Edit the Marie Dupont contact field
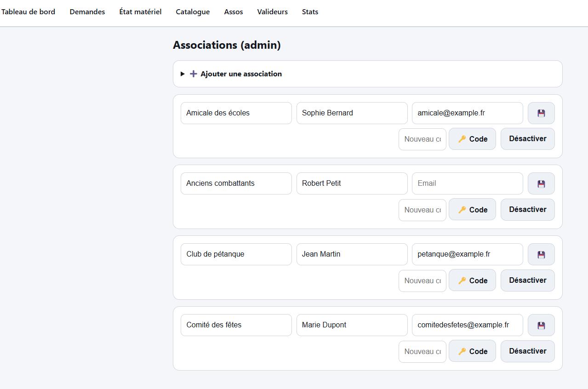This screenshot has width=588, height=389. 352,325
